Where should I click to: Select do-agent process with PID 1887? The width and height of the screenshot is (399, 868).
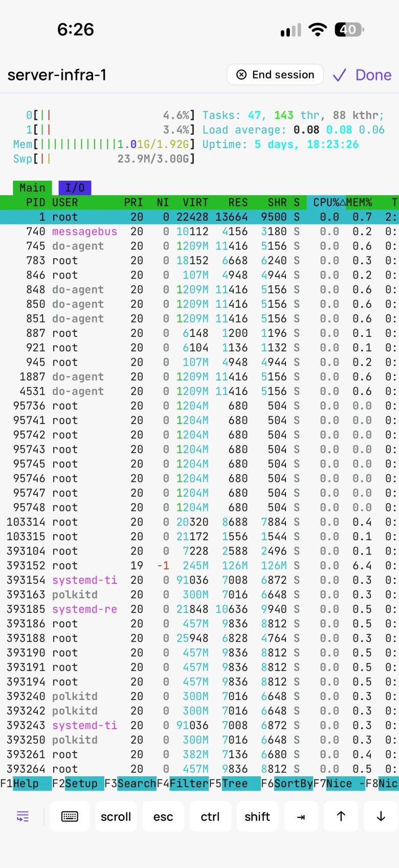(x=199, y=377)
